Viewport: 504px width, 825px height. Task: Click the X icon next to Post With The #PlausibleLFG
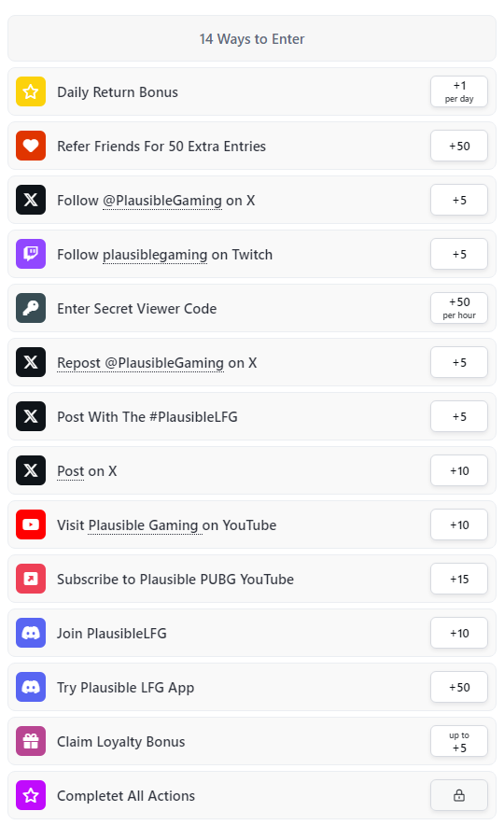click(31, 417)
